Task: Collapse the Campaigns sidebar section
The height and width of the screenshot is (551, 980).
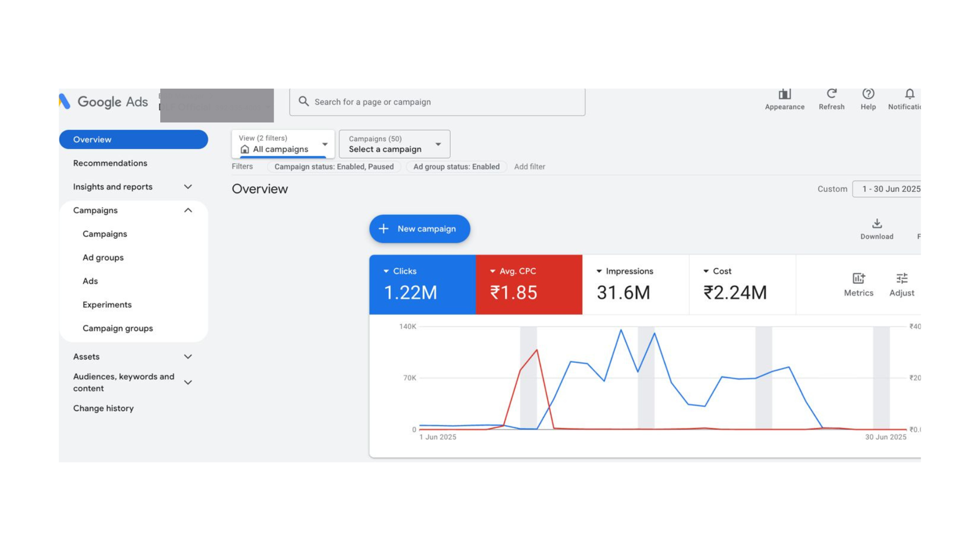Action: 188,210
